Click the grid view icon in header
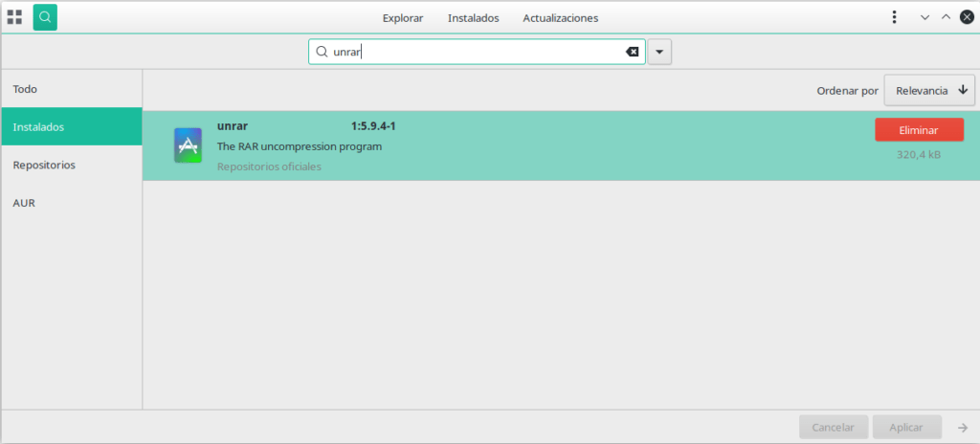Image resolution: width=980 pixels, height=444 pixels. pyautogui.click(x=14, y=17)
